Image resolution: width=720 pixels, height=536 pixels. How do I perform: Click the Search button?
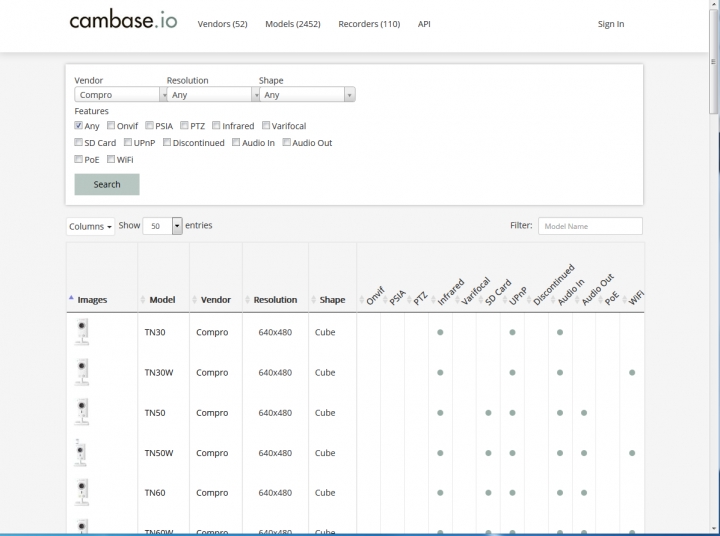pyautogui.click(x=107, y=184)
